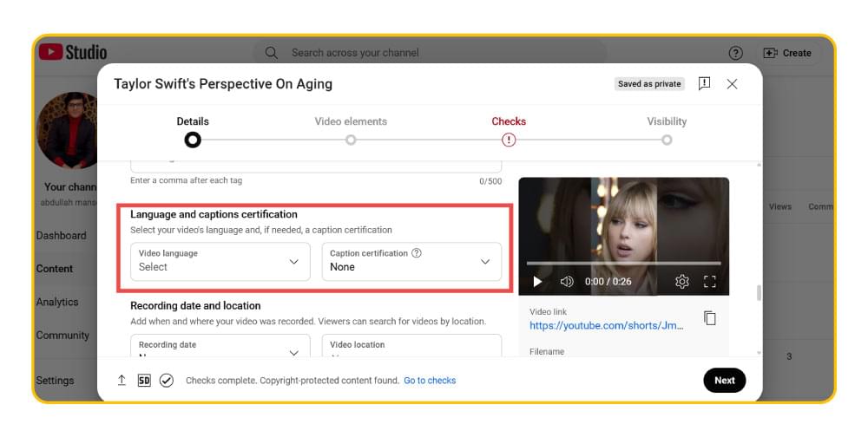Open Dashboard in the sidebar

pyautogui.click(x=62, y=236)
